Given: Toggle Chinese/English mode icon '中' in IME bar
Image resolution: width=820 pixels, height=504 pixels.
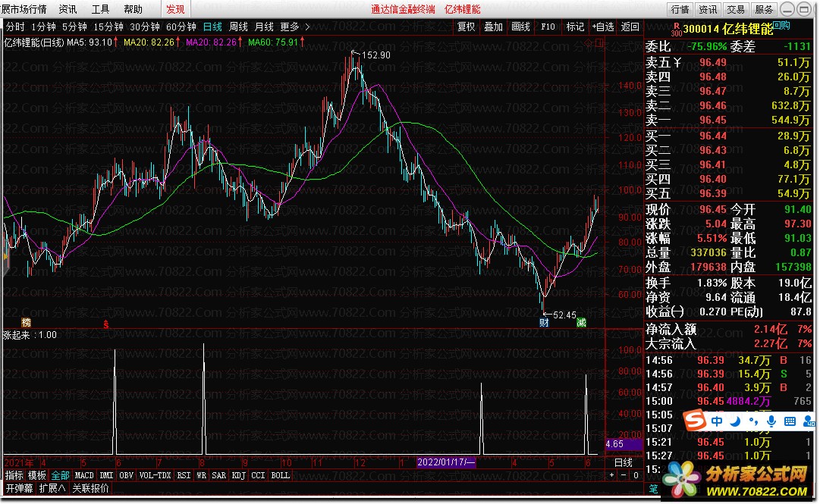Looking at the screenshot, I should (x=716, y=421).
